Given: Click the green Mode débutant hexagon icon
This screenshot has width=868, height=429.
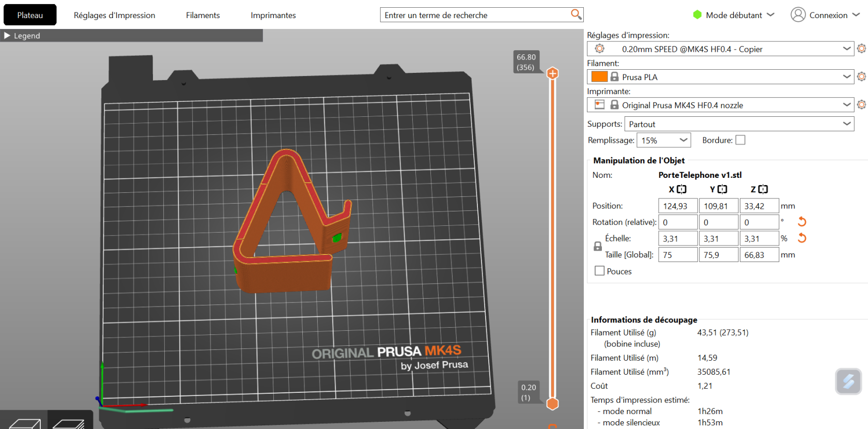Looking at the screenshot, I should click(x=698, y=15).
